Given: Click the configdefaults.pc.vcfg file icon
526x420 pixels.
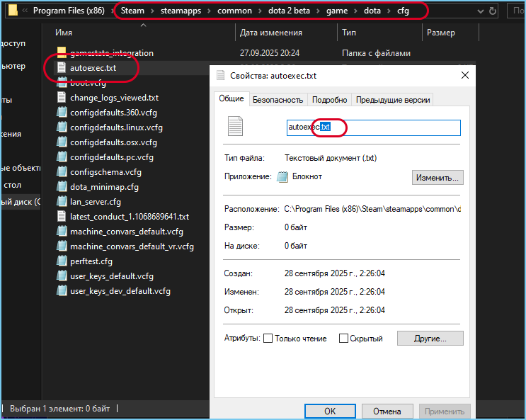Looking at the screenshot, I should pyautogui.click(x=62, y=157).
